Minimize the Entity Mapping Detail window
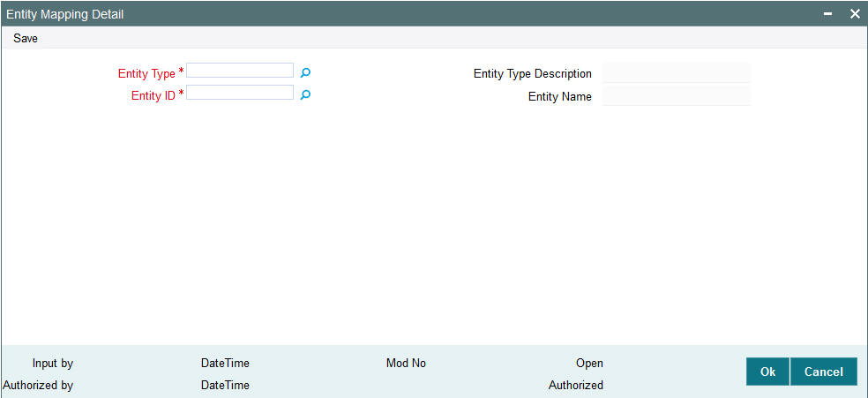Screen dimensions: 868x398 (x=827, y=14)
